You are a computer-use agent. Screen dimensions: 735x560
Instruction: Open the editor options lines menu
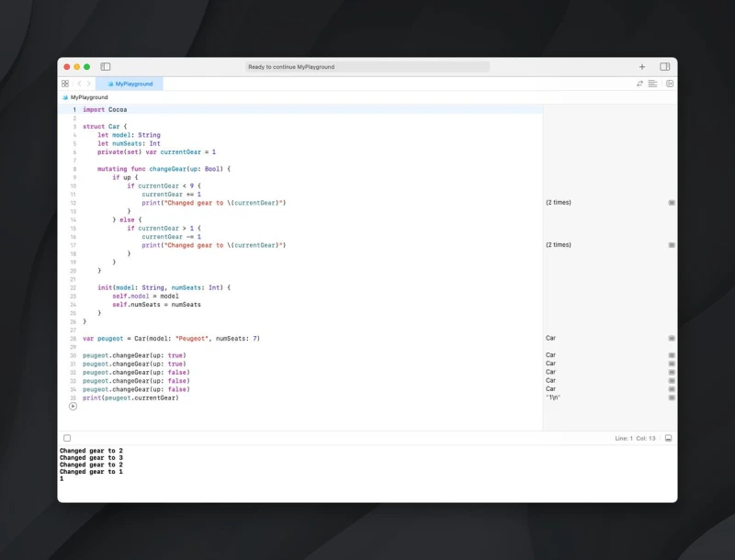click(x=652, y=84)
